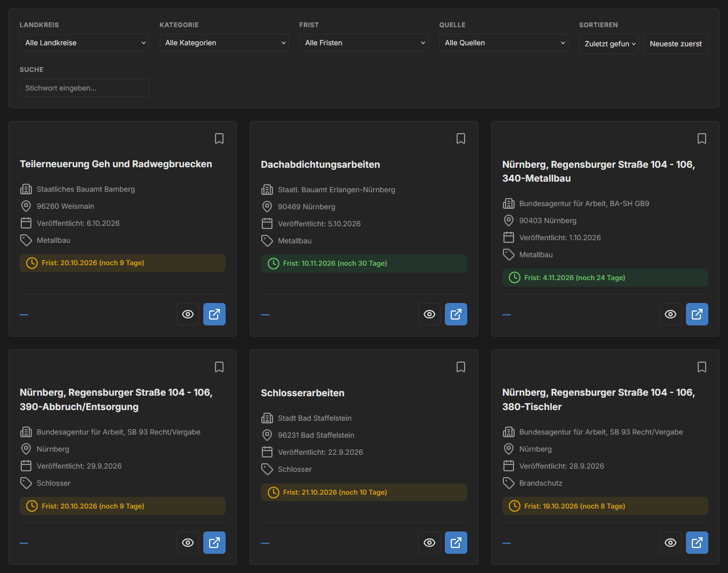Image resolution: width=728 pixels, height=573 pixels.
Task: Toggle eye view on Schlosserarbeiten card
Action: click(429, 543)
